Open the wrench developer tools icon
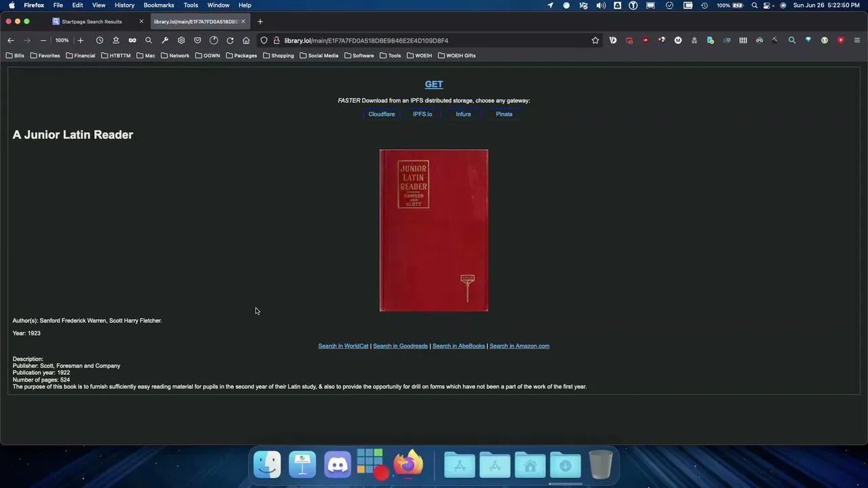868x488 pixels. tap(165, 41)
